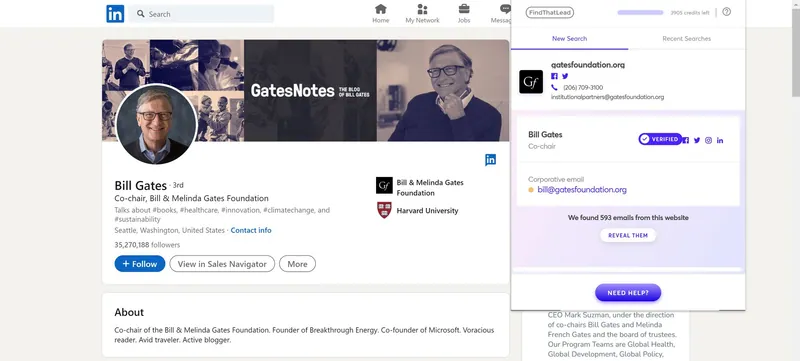This screenshot has width=800, height=361.
Task: Click phone icon beside (206) 709-3100
Action: point(554,88)
